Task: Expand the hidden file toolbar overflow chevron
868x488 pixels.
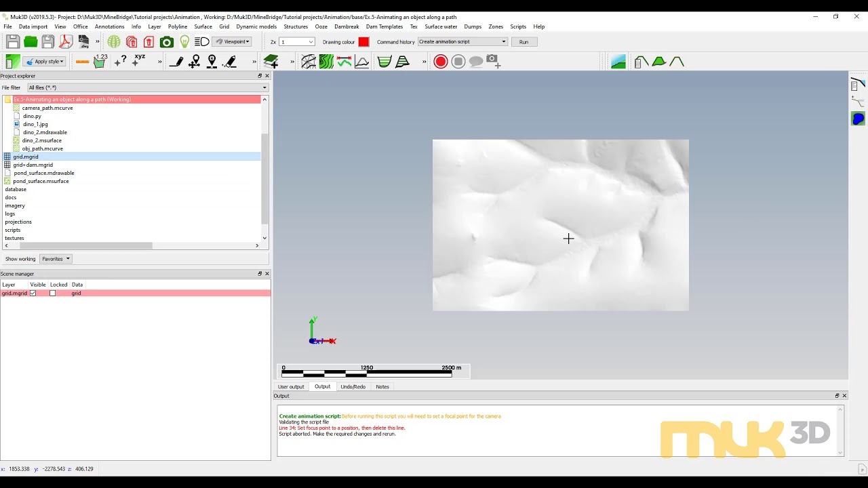Action: click(97, 42)
